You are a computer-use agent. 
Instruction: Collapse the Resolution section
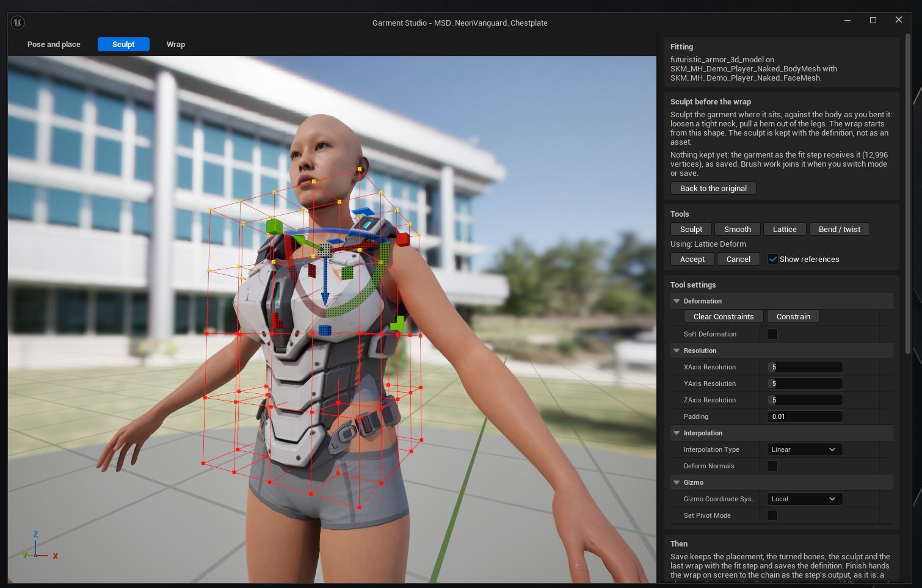click(677, 350)
